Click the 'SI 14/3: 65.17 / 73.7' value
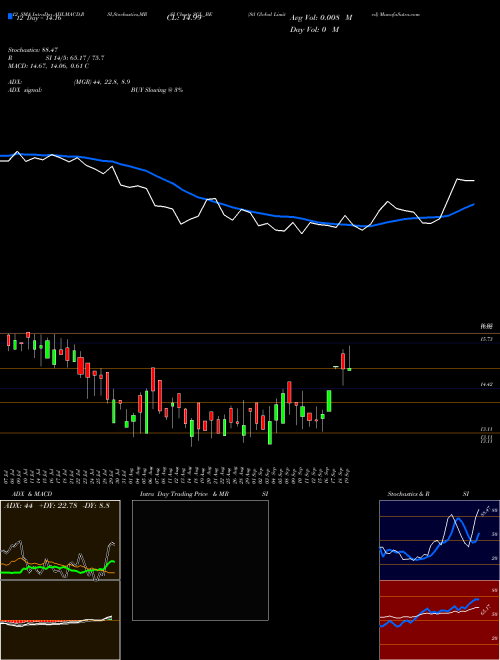Screen dimensions: 500x660 [x=75, y=58]
